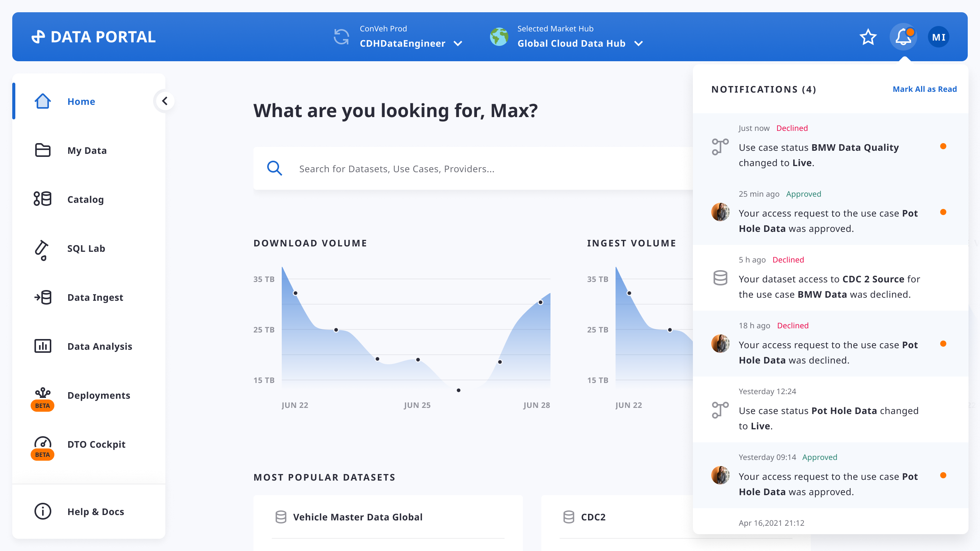Toggle unread dot on BMW Data Quality notification
Image resolution: width=980 pixels, height=551 pixels.
coord(943,147)
